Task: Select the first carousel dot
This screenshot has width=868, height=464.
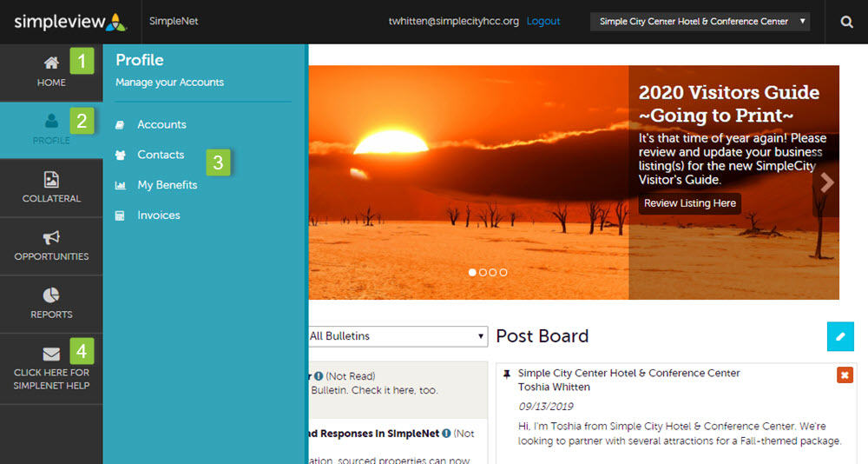Action: 472,273
